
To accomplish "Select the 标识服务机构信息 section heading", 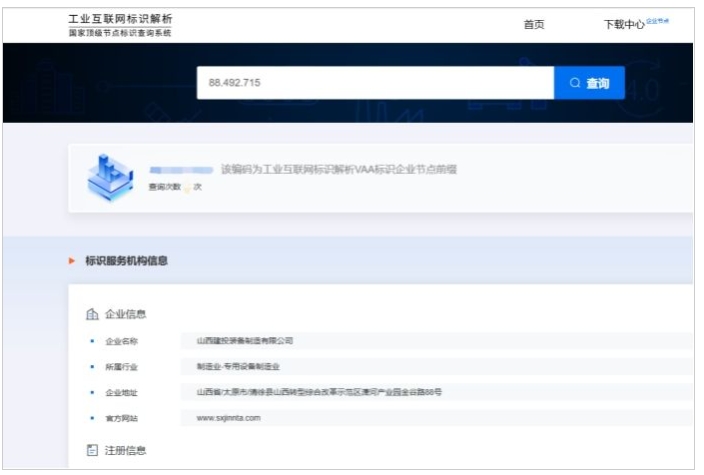I will 126,260.
